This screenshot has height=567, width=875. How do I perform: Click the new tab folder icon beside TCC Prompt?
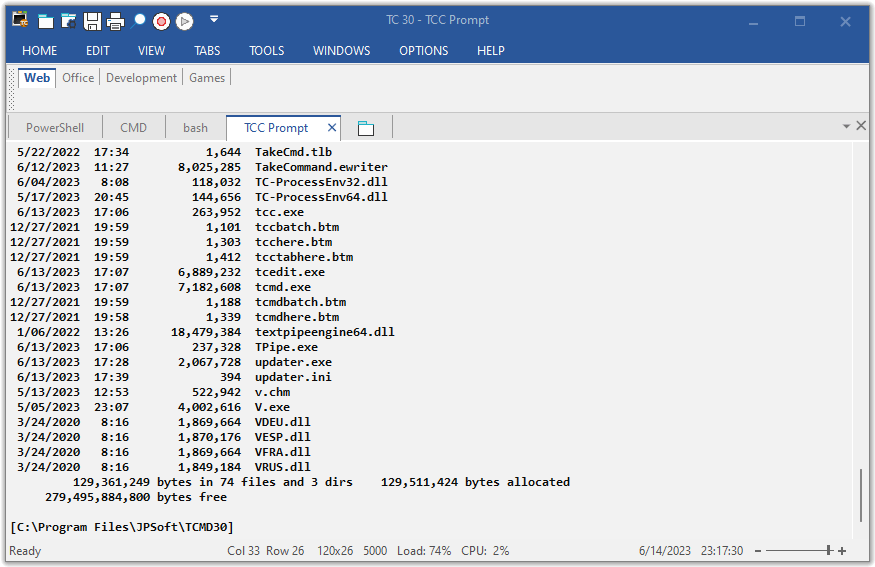pyautogui.click(x=366, y=128)
